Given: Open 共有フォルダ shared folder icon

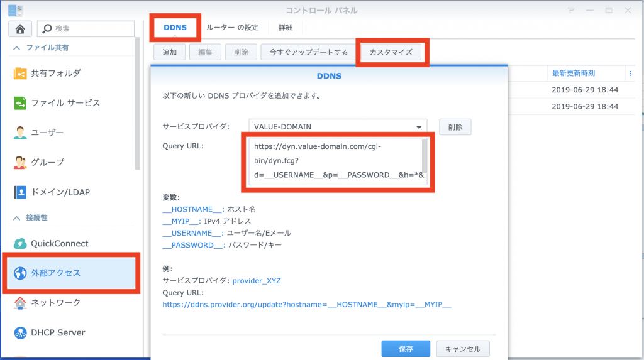Looking at the screenshot, I should click(x=20, y=74).
